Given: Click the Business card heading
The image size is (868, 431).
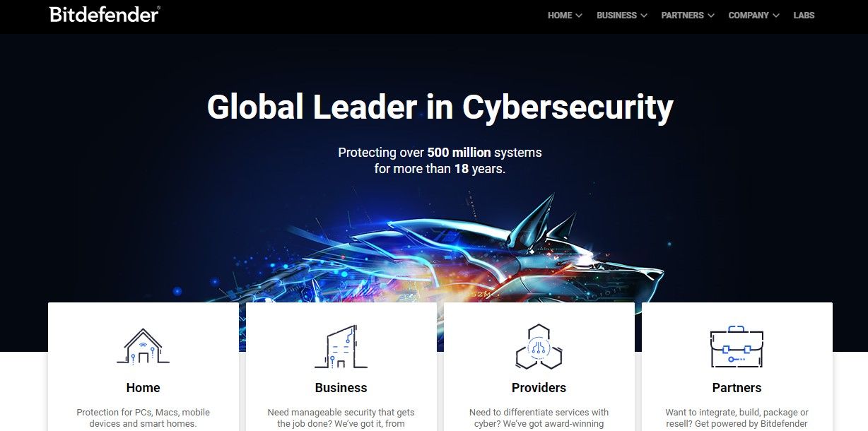Looking at the screenshot, I should click(x=341, y=388).
